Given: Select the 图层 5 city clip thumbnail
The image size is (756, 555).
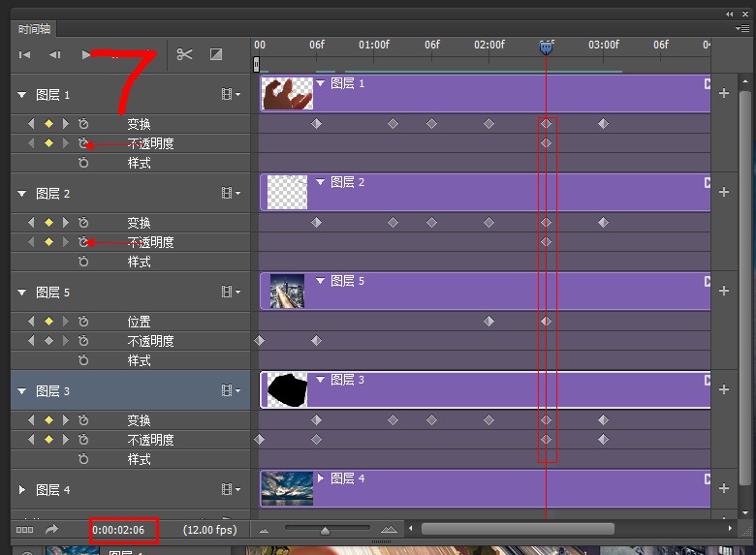Looking at the screenshot, I should 287,291.
